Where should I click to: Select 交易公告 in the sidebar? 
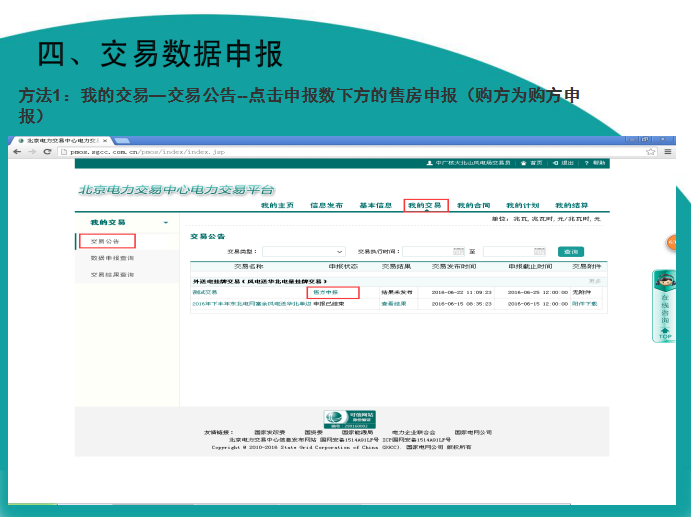[x=106, y=241]
